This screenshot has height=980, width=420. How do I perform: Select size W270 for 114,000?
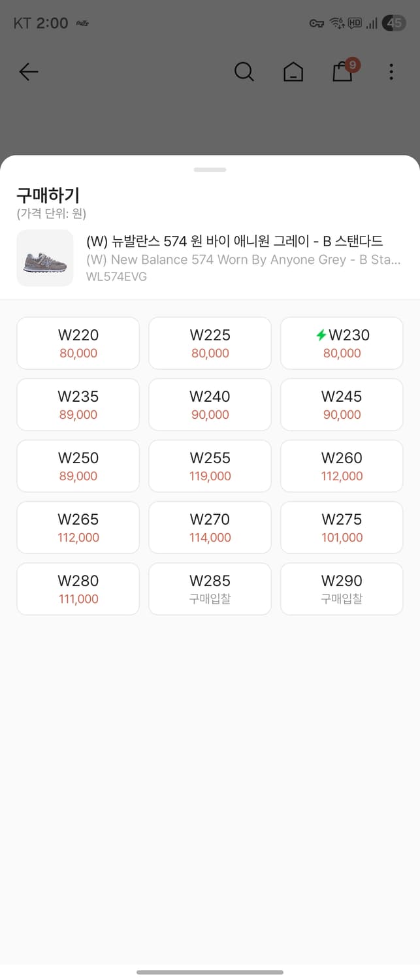pos(210,527)
